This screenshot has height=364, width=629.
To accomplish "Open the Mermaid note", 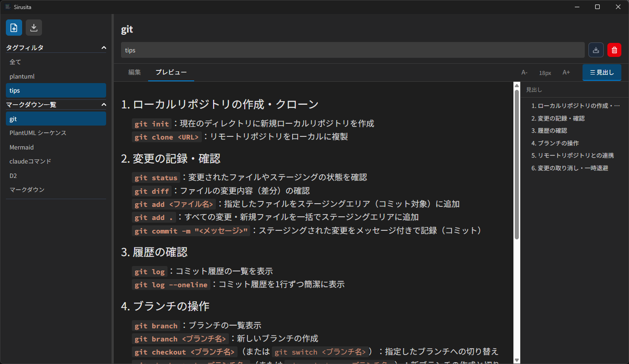I will (x=56, y=147).
